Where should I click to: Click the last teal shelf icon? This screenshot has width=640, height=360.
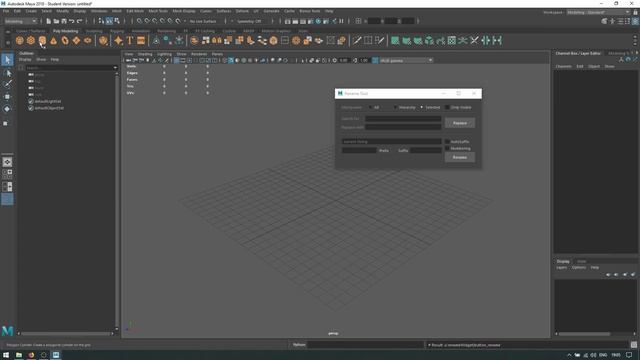coord(497,40)
